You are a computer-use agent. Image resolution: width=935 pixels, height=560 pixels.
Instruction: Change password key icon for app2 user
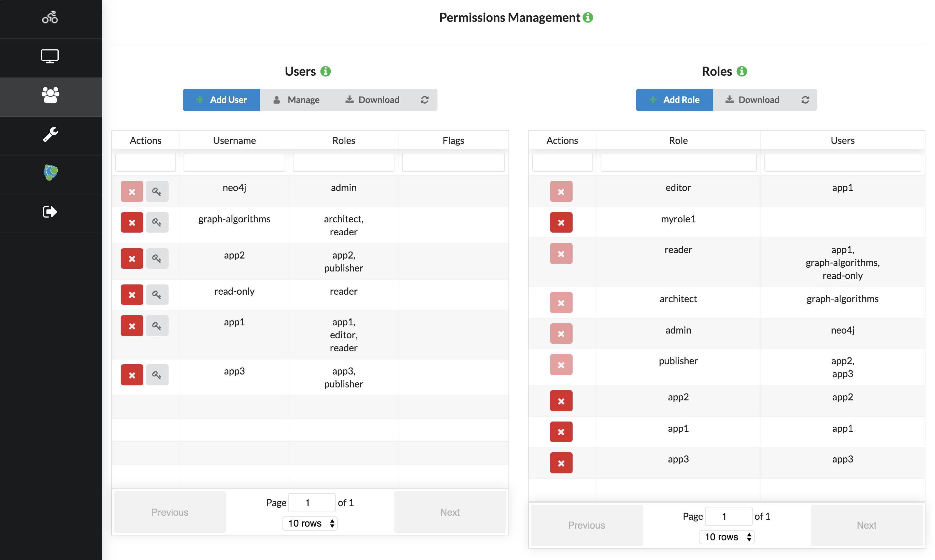157,259
